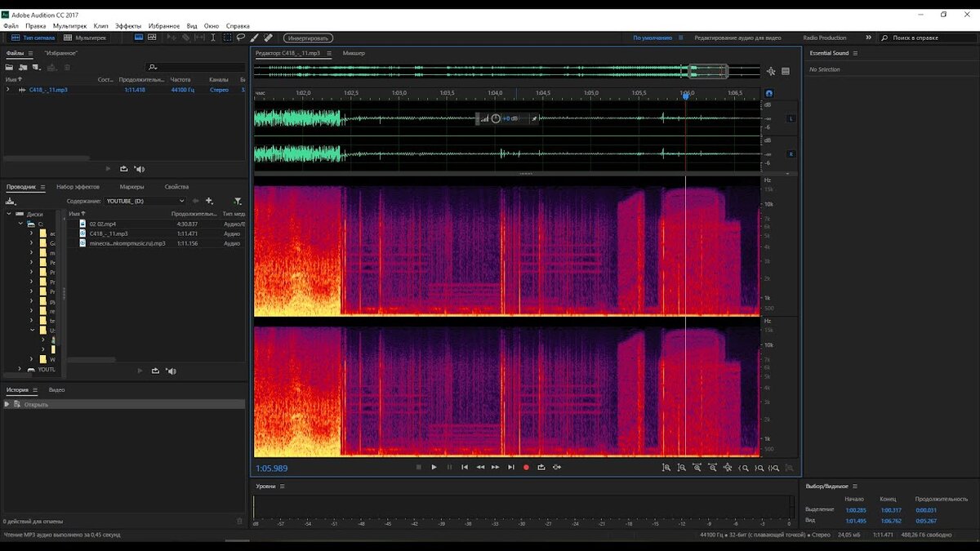The image size is (980, 551).
Task: Select the Paintbrush selection tool
Action: 254,38
